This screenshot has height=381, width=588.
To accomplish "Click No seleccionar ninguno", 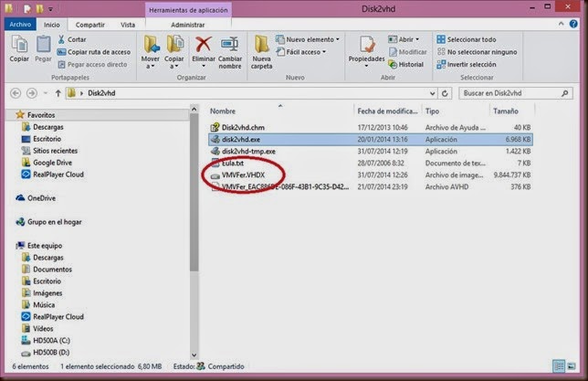I will pyautogui.click(x=477, y=52).
